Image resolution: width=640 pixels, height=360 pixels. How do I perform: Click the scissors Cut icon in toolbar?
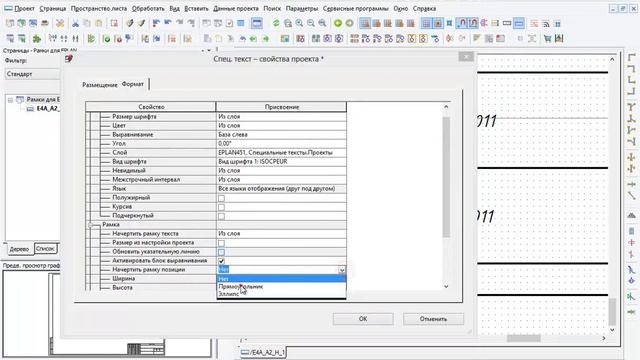pyautogui.click(x=75, y=23)
